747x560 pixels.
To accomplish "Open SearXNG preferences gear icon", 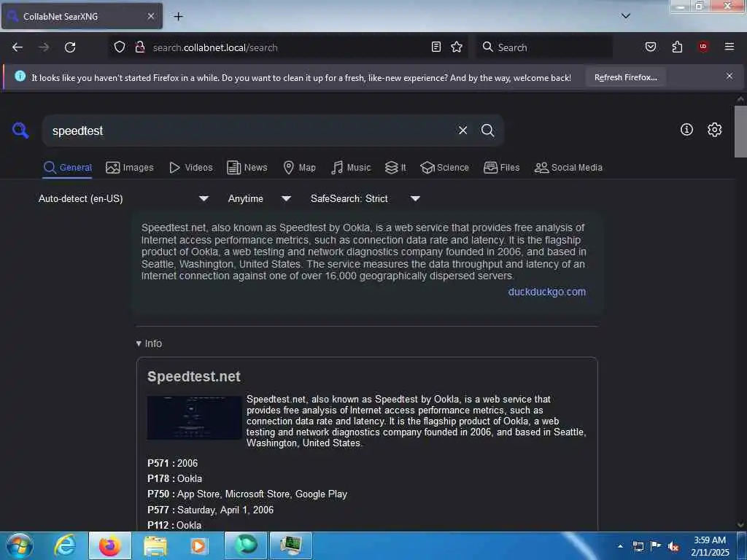I will click(x=714, y=130).
